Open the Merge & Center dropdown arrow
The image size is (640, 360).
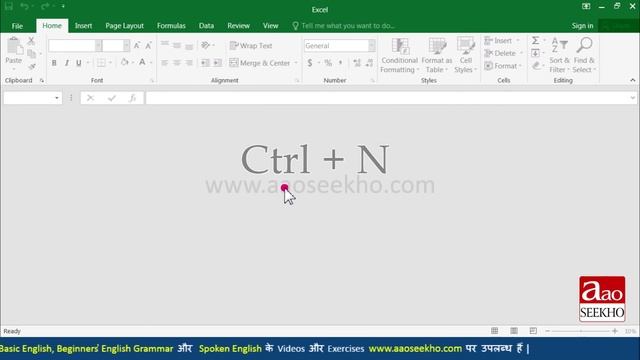[296, 63]
